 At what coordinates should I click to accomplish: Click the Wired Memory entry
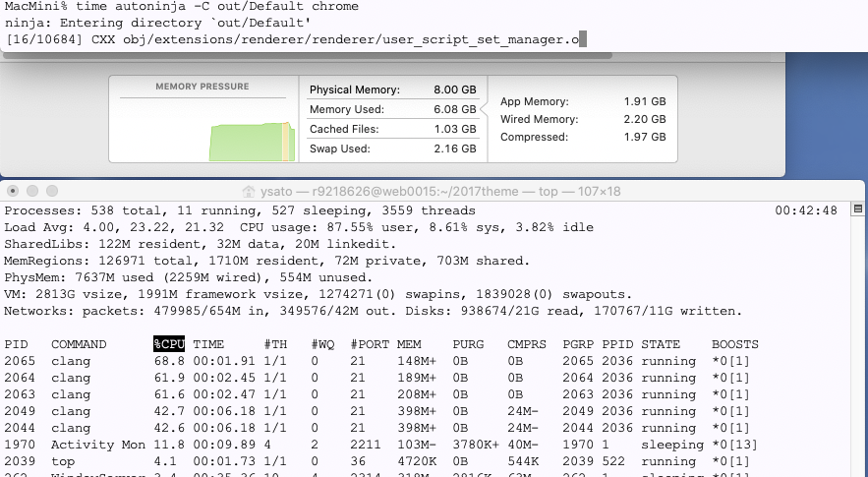pos(582,119)
